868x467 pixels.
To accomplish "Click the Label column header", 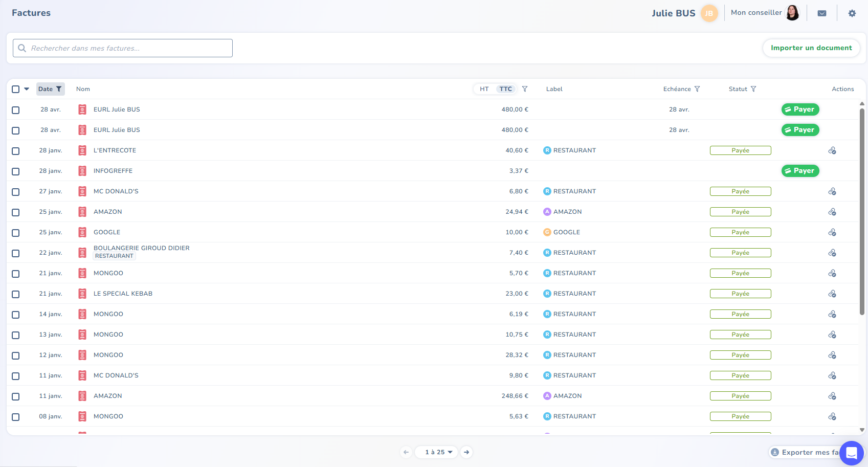I will coord(554,89).
